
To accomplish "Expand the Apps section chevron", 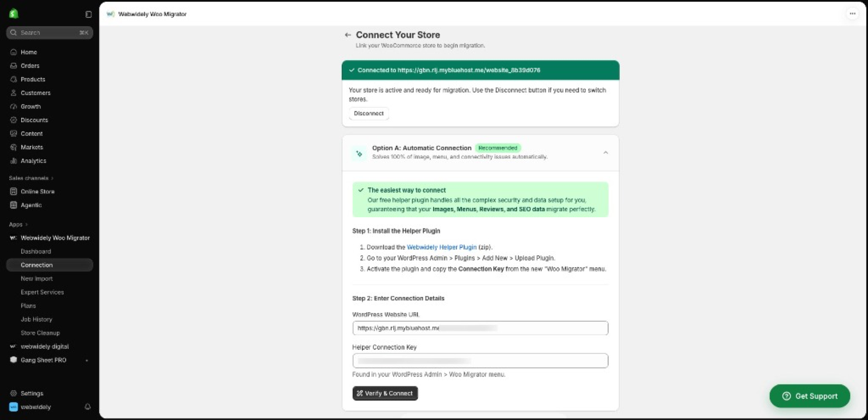I will coord(27,224).
